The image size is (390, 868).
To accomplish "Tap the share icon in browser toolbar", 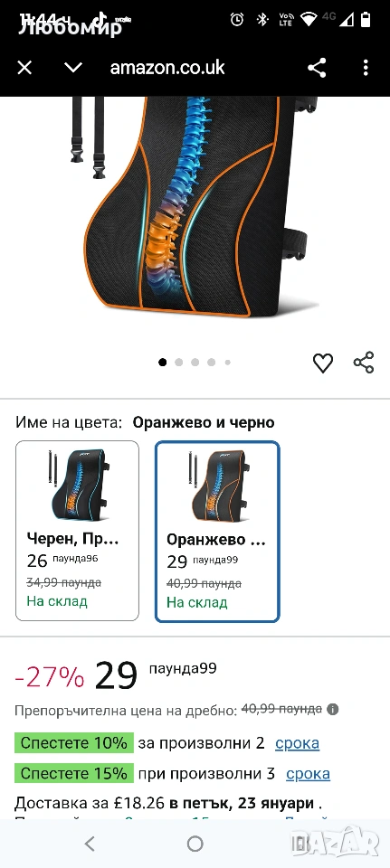I will tap(317, 68).
